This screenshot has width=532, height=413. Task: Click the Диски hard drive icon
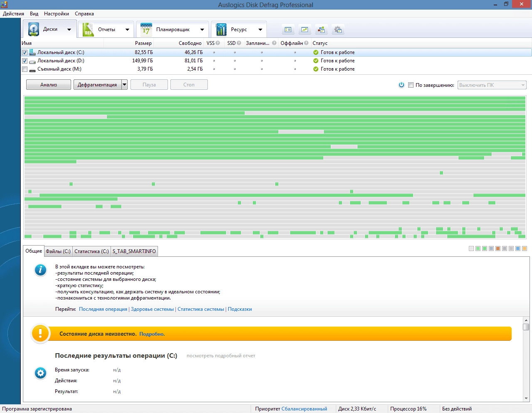pyautogui.click(x=34, y=29)
